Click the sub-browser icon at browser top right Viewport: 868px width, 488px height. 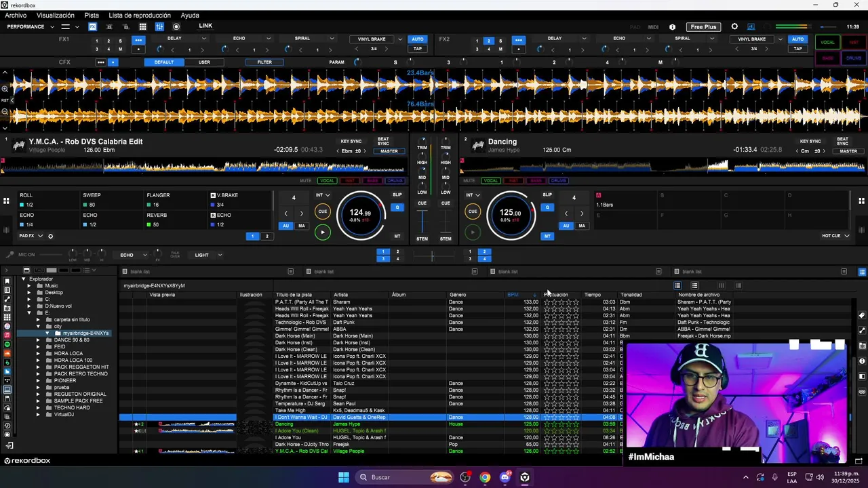tap(862, 272)
